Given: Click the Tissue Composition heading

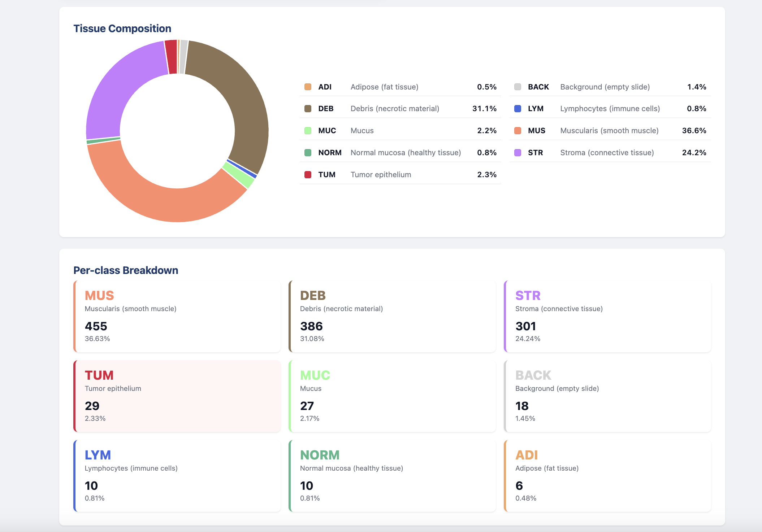Looking at the screenshot, I should (122, 29).
